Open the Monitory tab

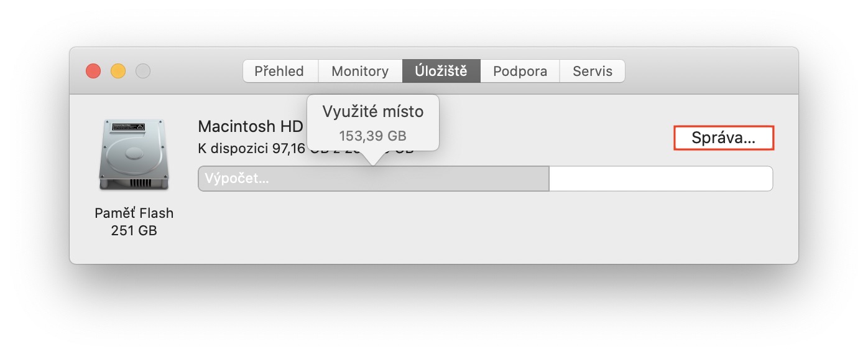(360, 71)
